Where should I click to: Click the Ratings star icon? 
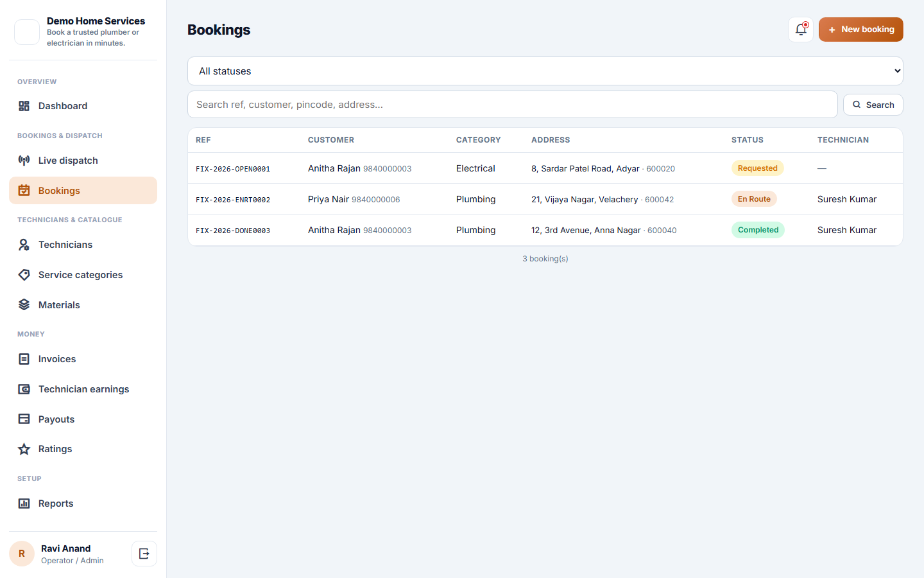tap(24, 449)
